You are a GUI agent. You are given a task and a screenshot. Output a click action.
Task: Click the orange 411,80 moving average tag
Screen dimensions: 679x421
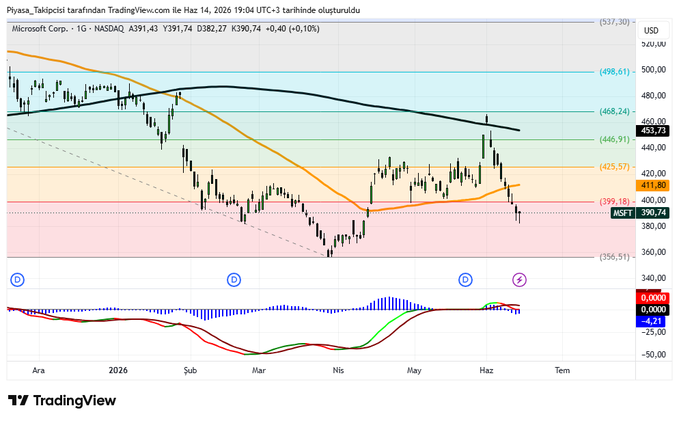pyautogui.click(x=653, y=185)
